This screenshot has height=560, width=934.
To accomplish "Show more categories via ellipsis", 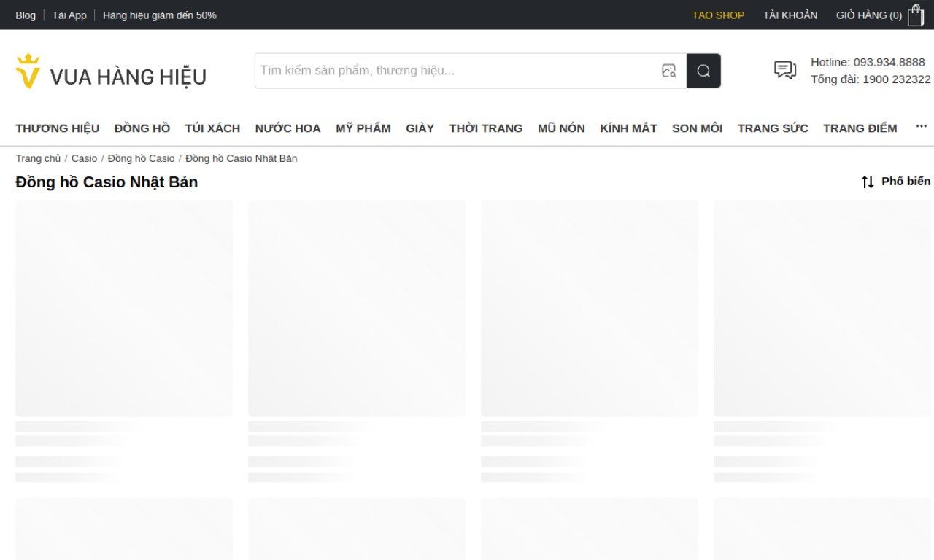I will pyautogui.click(x=922, y=126).
